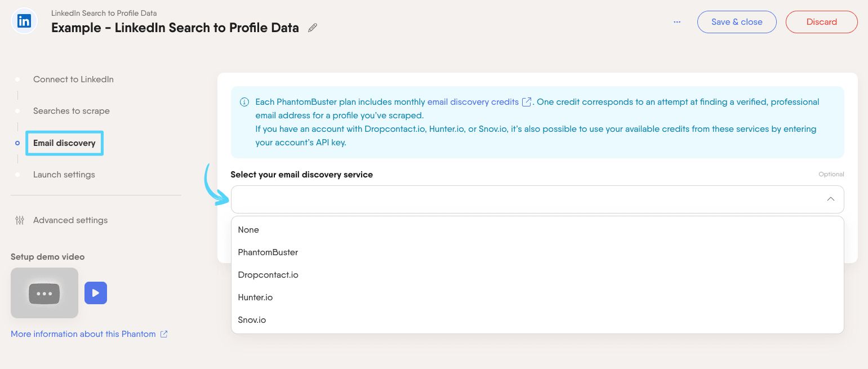868x369 pixels.
Task: Open More information about this Phantom link
Action: tap(83, 334)
